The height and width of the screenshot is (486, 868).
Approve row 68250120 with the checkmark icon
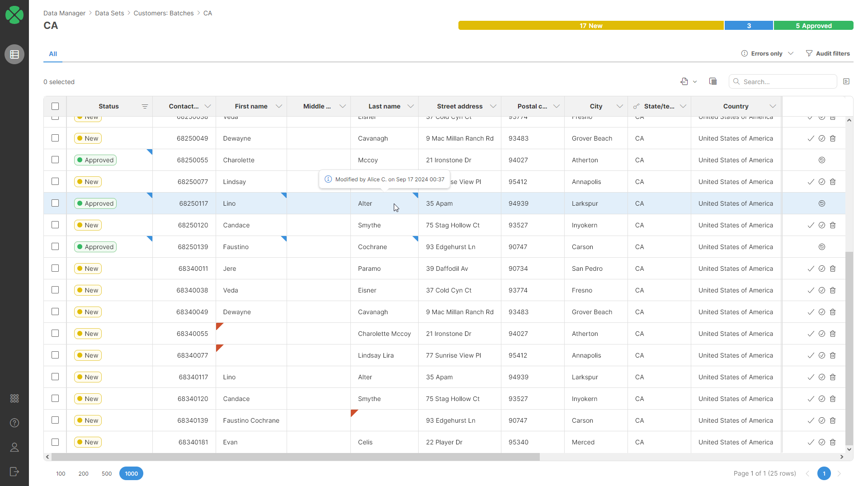811,225
